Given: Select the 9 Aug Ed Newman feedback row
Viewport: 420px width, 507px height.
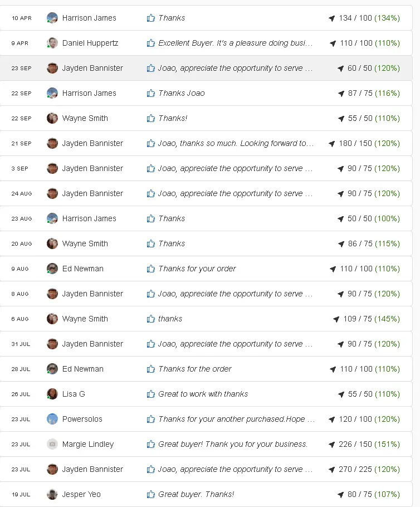Looking at the screenshot, I should point(206,269).
